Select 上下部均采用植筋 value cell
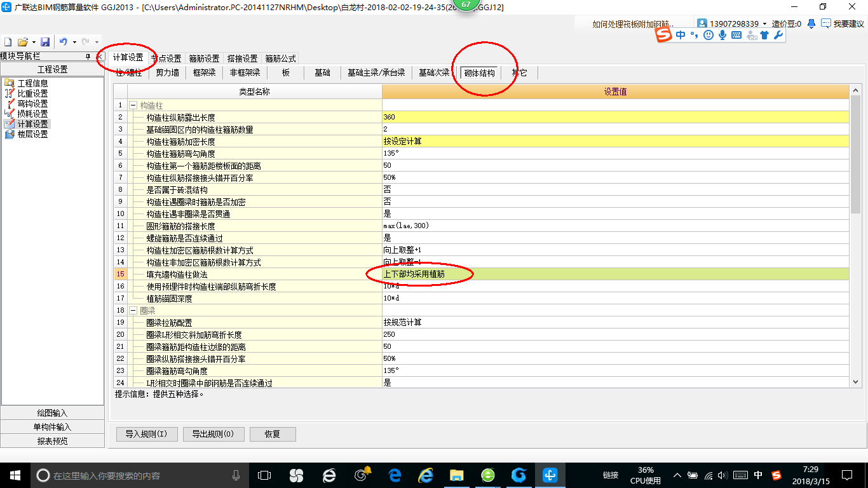The width and height of the screenshot is (868, 488). coord(615,274)
